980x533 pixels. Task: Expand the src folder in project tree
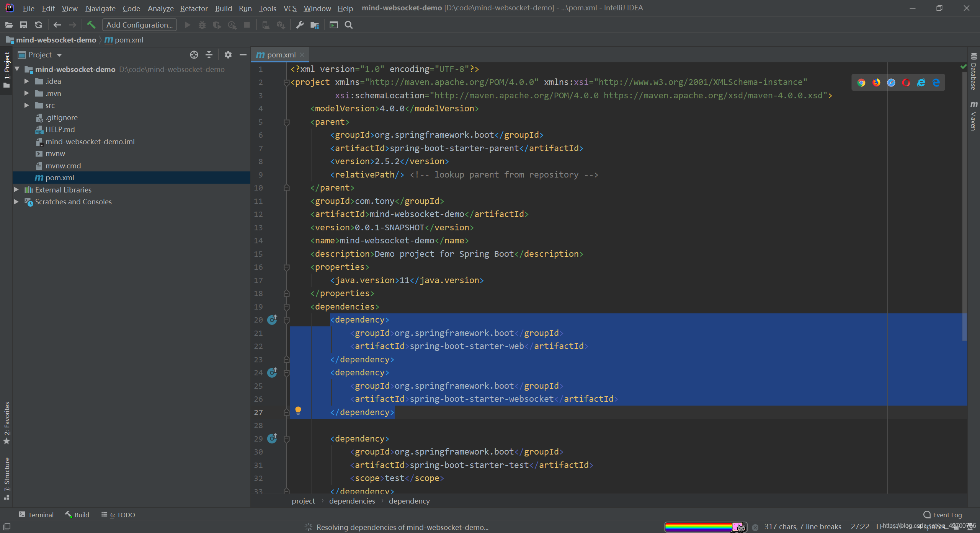click(26, 105)
